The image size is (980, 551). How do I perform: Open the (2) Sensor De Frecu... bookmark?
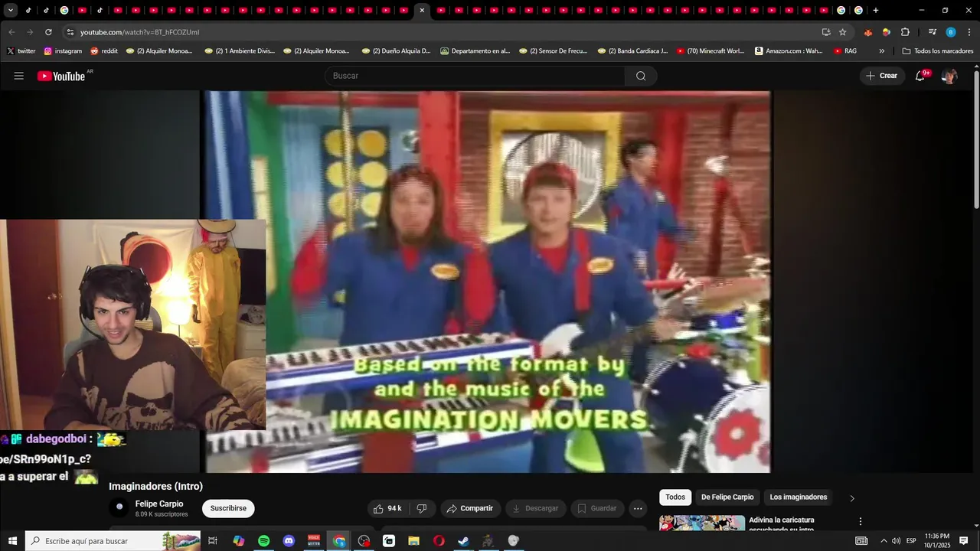[554, 51]
